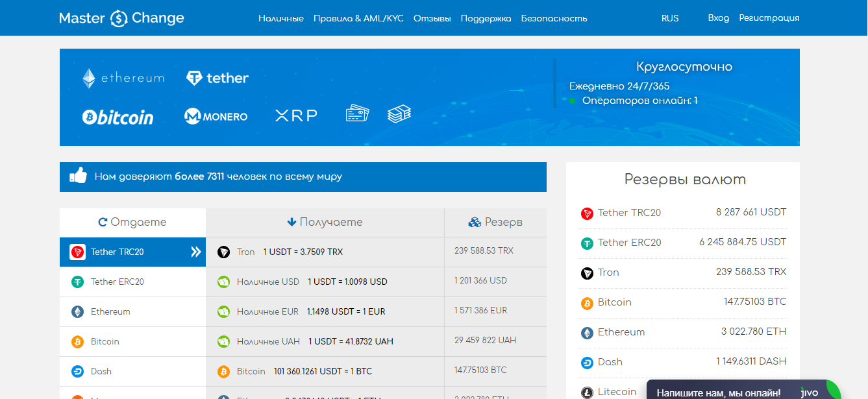Click the bank cards icon in banner

pyautogui.click(x=357, y=114)
